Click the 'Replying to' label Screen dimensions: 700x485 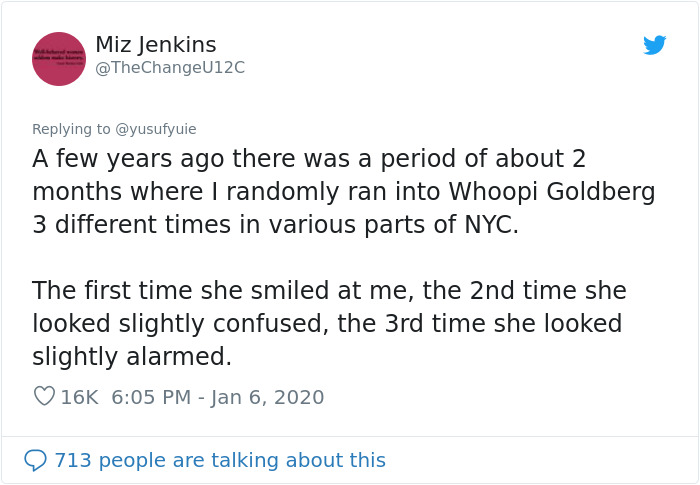pos(71,129)
